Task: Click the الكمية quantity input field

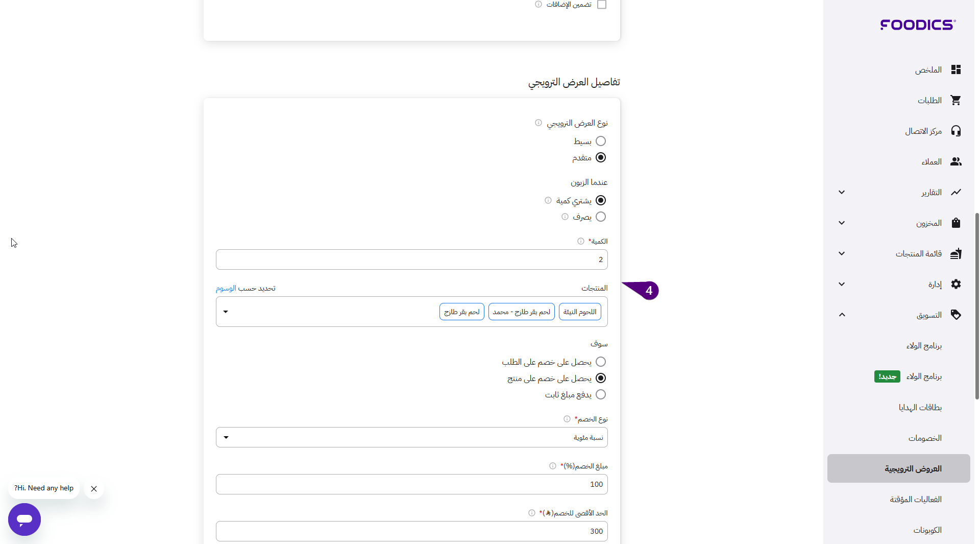Action: (411, 259)
